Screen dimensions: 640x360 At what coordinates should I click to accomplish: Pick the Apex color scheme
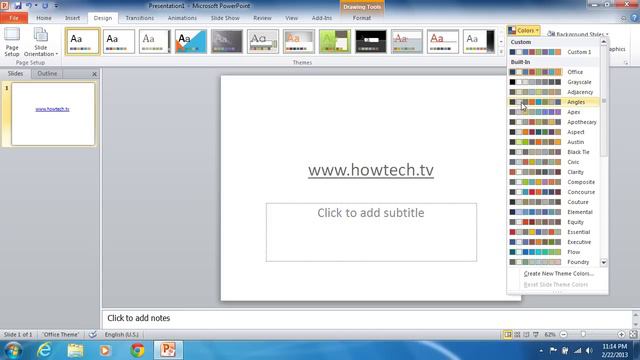[553, 112]
